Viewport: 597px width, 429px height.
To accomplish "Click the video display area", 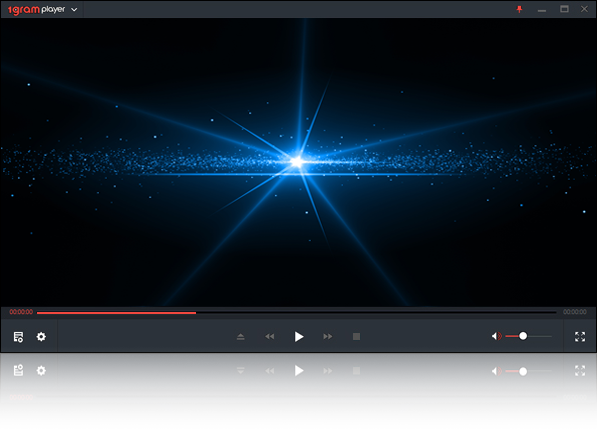I will point(298,162).
